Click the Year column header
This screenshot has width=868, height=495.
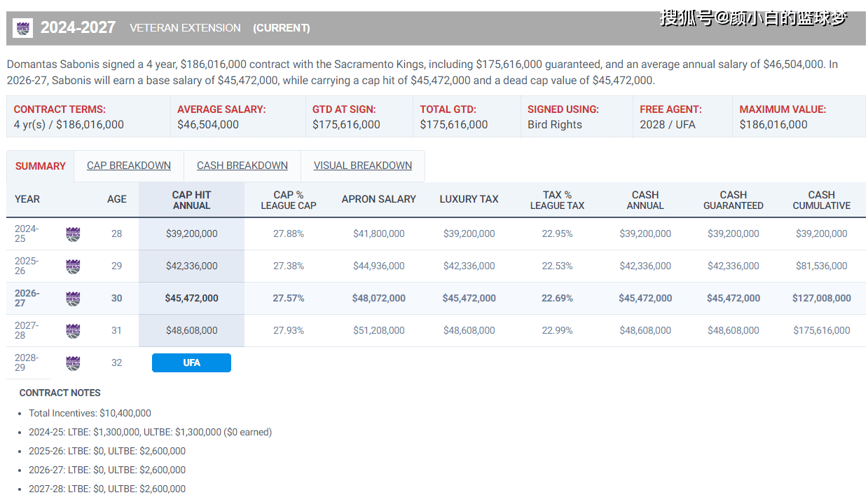(x=27, y=199)
